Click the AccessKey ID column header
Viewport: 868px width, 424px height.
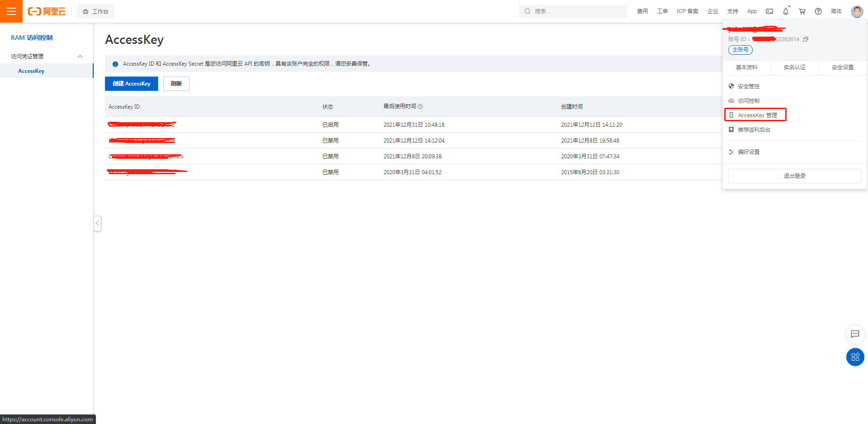tap(124, 107)
